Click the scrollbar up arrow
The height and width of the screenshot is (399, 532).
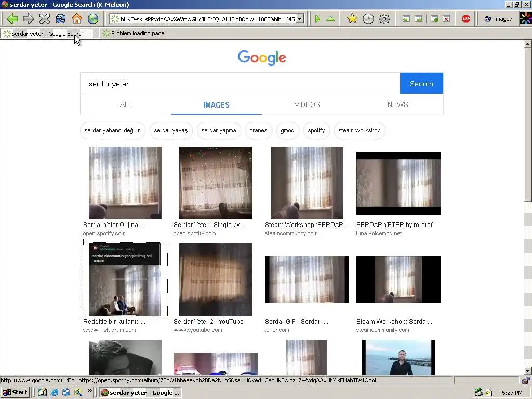tap(527, 44)
